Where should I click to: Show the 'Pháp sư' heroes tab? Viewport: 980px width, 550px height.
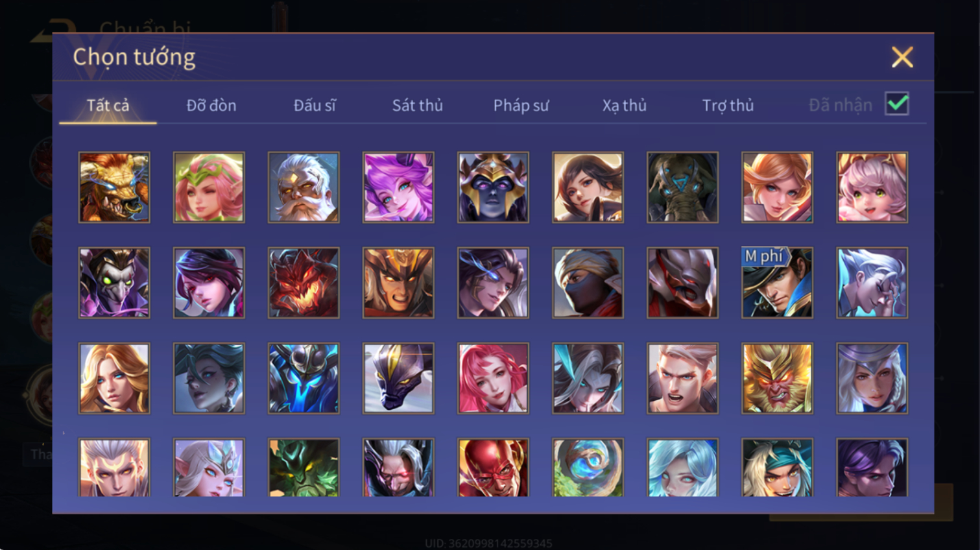coord(521,105)
